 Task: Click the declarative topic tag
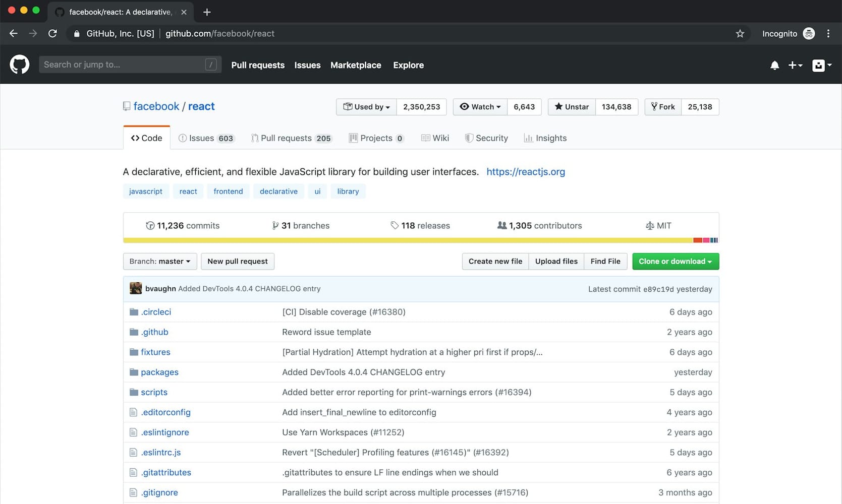(278, 192)
